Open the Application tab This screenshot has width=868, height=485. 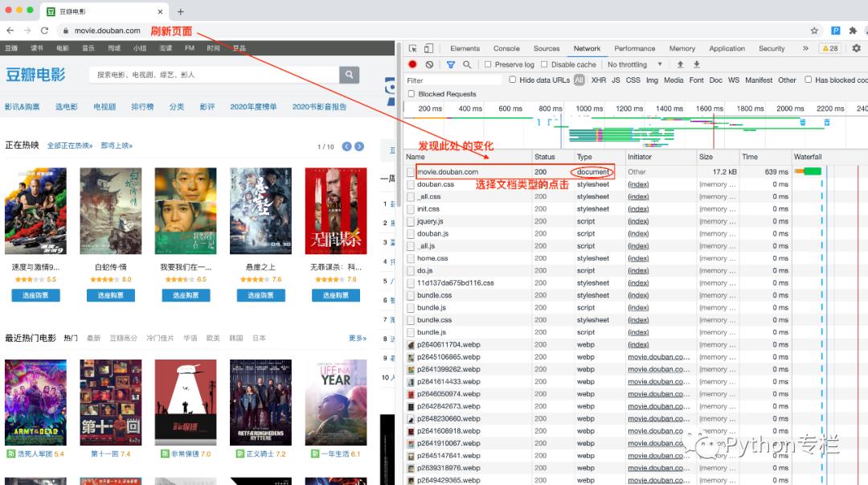pos(727,48)
